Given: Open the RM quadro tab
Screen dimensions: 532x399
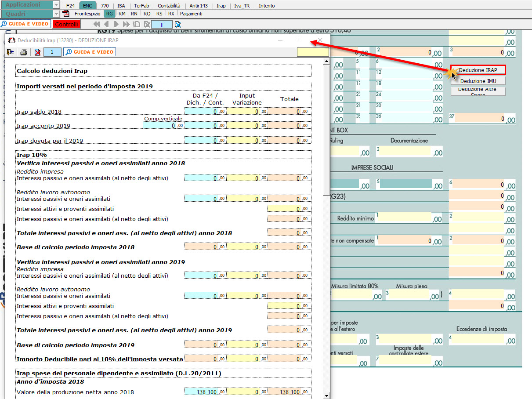Looking at the screenshot, I should click(122, 14).
